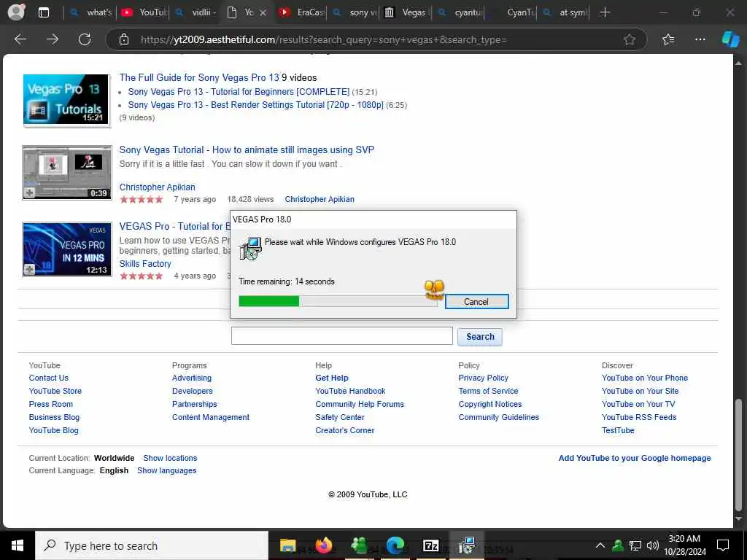Open Copyright Notices link
Image resolution: width=747 pixels, height=560 pixels.
[x=489, y=404]
